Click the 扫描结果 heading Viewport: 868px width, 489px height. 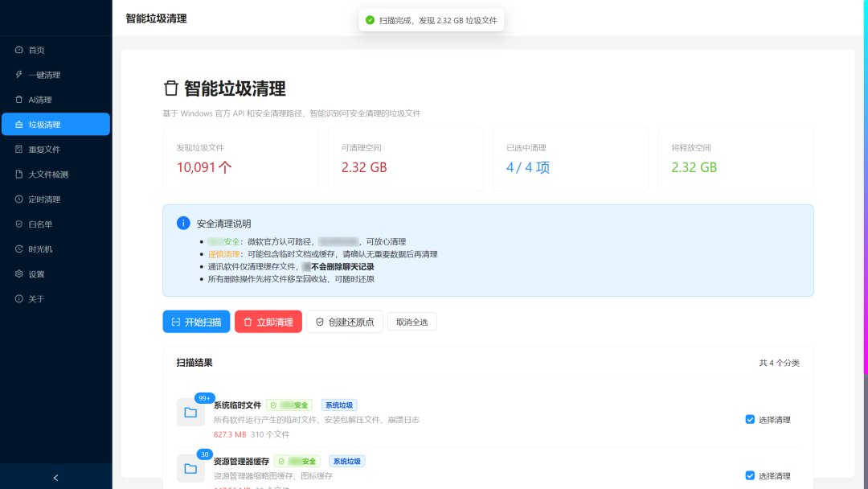tap(194, 363)
